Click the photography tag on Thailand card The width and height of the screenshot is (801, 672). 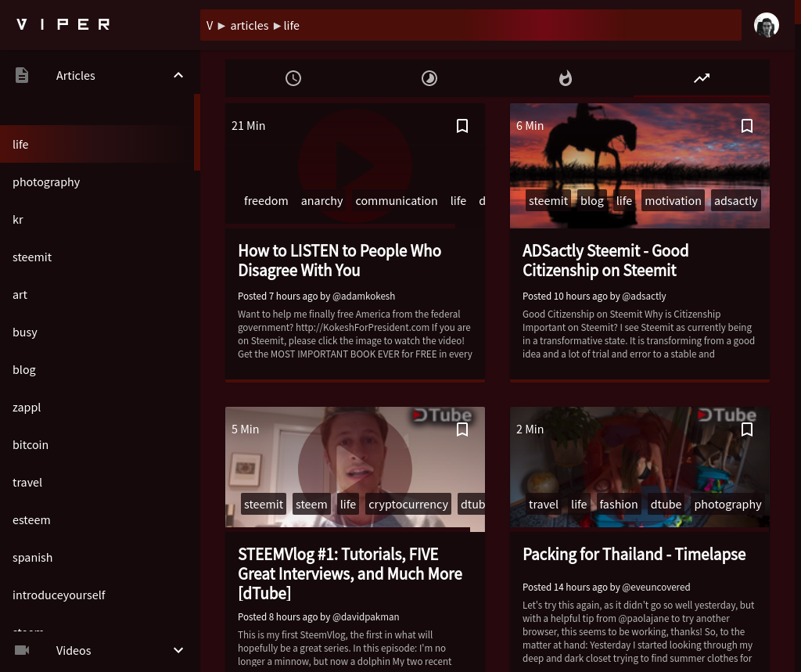coord(727,505)
